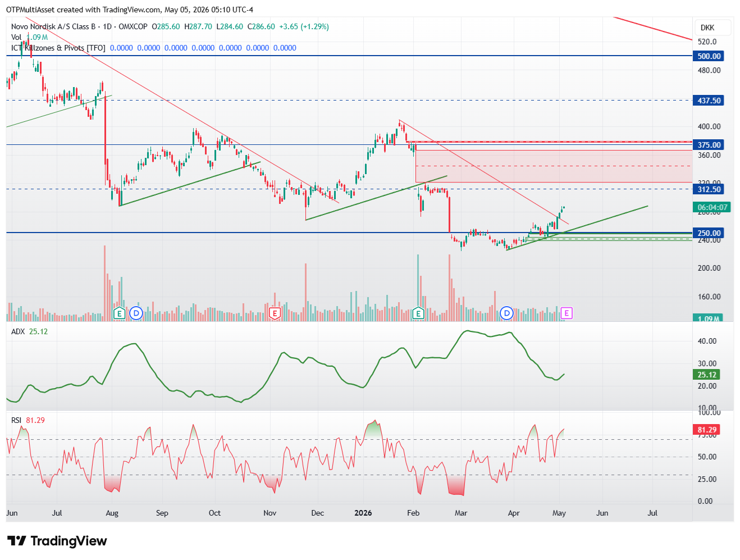Select the ADX indicator legend label
This screenshot has height=560, width=740.
(18, 331)
